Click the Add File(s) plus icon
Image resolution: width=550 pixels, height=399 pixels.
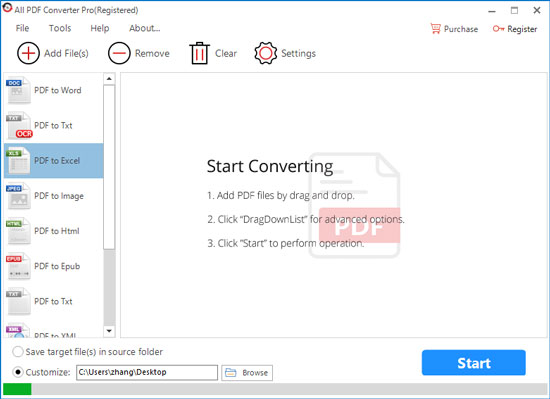[28, 53]
